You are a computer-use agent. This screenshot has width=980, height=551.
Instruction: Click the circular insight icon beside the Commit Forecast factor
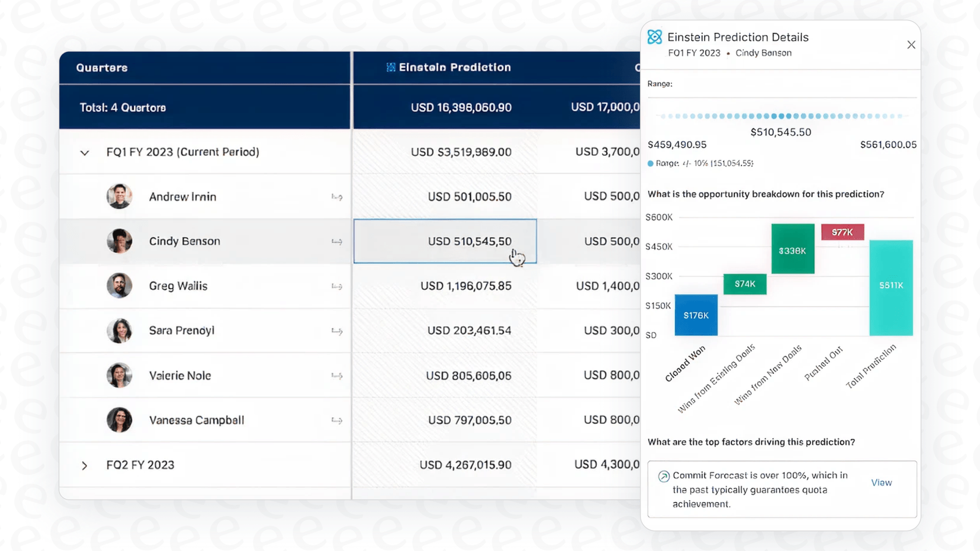tap(663, 476)
